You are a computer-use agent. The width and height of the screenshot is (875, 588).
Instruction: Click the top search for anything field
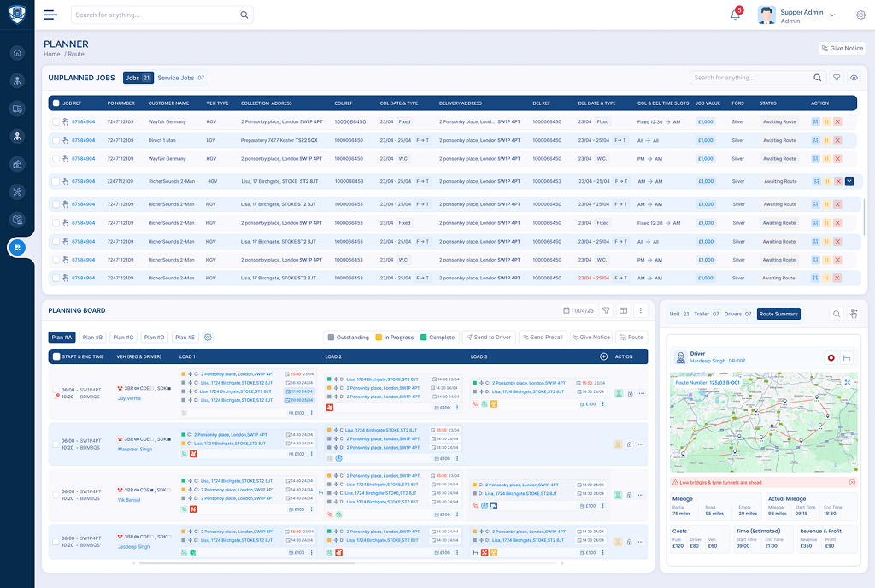point(154,15)
